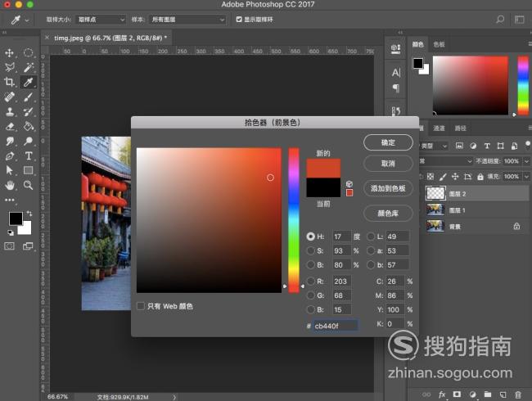
Task: Change the screen mode icon
Action: click(x=28, y=246)
